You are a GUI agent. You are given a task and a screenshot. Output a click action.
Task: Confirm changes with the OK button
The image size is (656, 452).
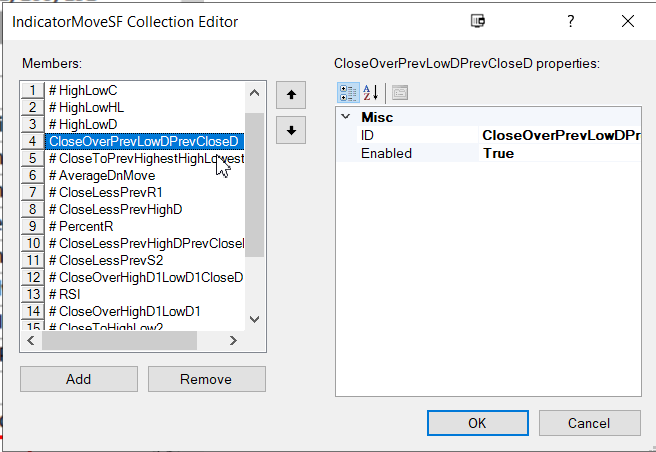pos(477,423)
